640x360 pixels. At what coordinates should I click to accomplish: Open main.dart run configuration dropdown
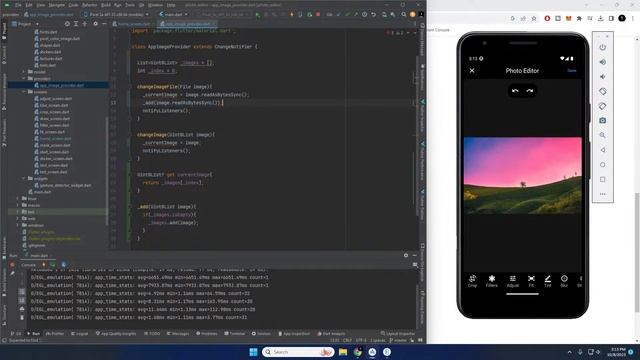[x=173, y=14]
